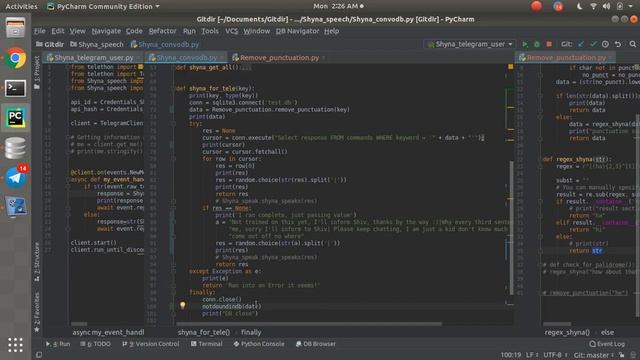The image size is (640, 360).
Task: Open the DB Navigator menu
Action: point(297,31)
